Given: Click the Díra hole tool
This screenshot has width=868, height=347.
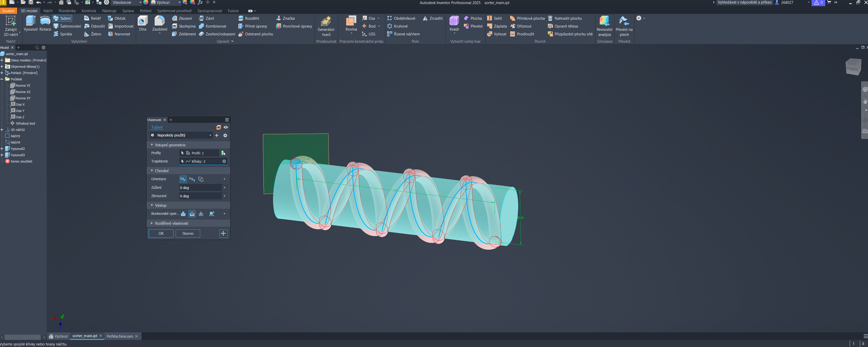Looking at the screenshot, I should [142, 23].
